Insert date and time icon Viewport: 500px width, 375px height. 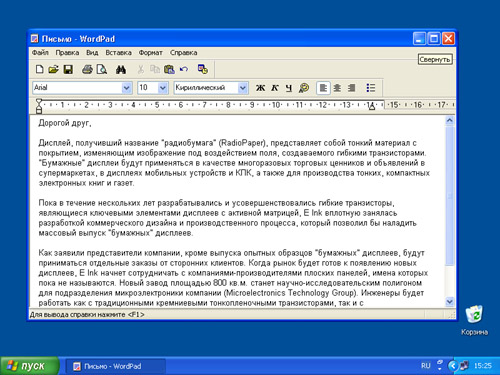[203, 69]
